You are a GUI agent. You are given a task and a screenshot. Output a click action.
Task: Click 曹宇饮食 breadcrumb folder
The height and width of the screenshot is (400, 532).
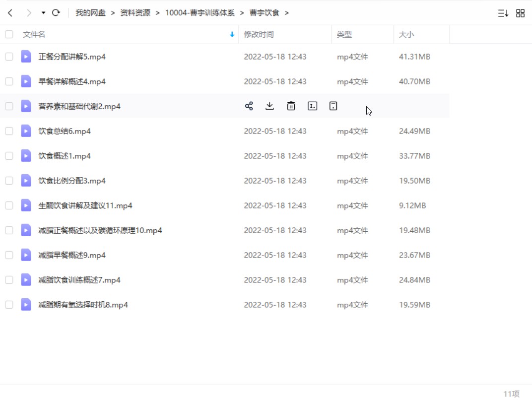(264, 13)
